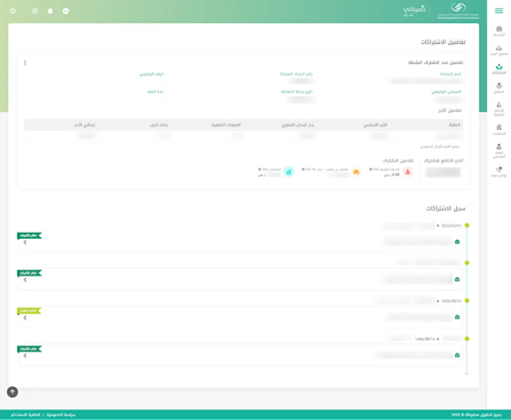This screenshot has height=420, width=511.
Task: Click the 'تفاصيل الاشتراكات' page heading
Action: tap(443, 42)
